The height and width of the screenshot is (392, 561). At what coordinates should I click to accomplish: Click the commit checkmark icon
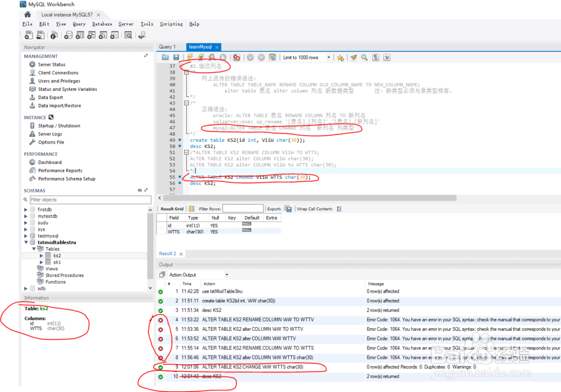click(x=250, y=57)
